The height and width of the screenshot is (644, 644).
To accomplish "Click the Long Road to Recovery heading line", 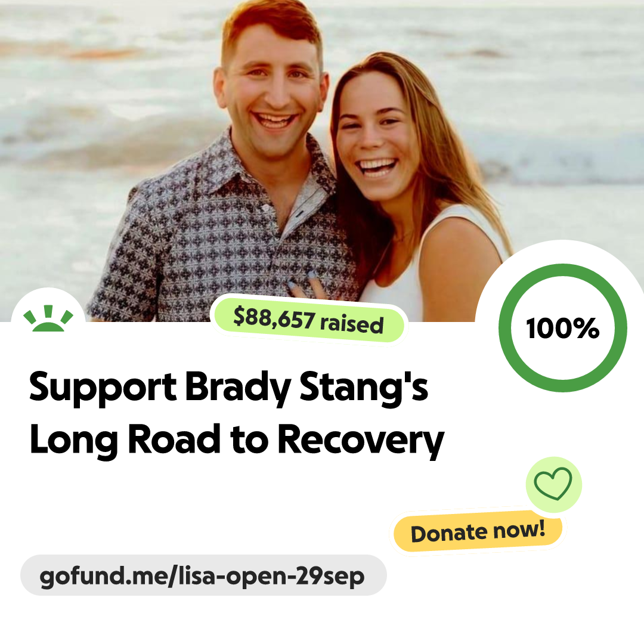I will pyautogui.click(x=237, y=440).
